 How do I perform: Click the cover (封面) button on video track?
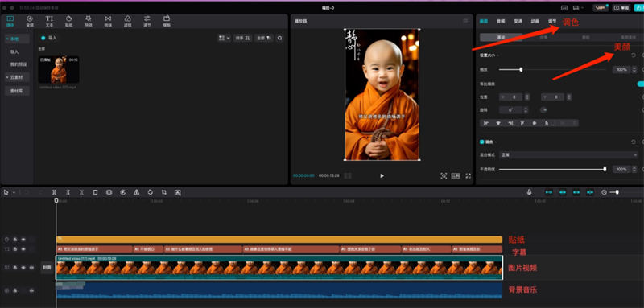pos(47,268)
